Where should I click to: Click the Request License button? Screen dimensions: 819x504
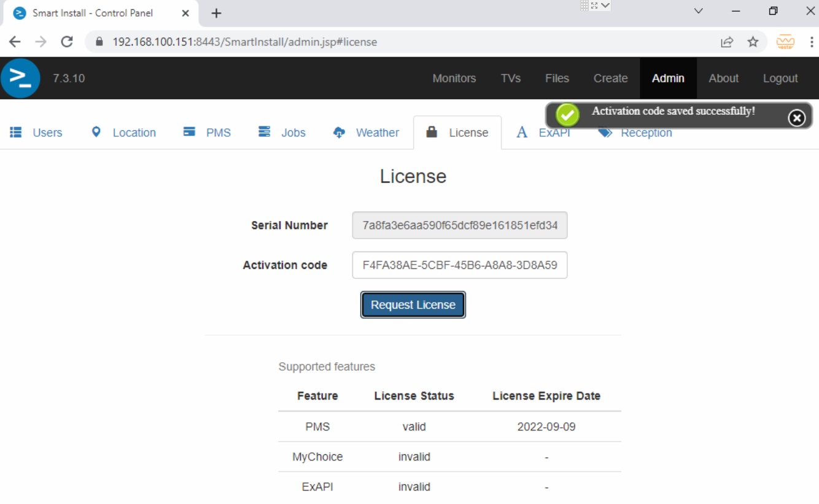coord(413,305)
